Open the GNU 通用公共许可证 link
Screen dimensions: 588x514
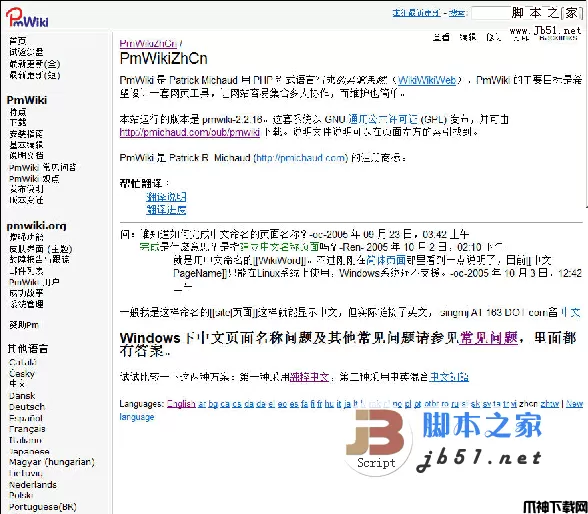[x=383, y=120]
